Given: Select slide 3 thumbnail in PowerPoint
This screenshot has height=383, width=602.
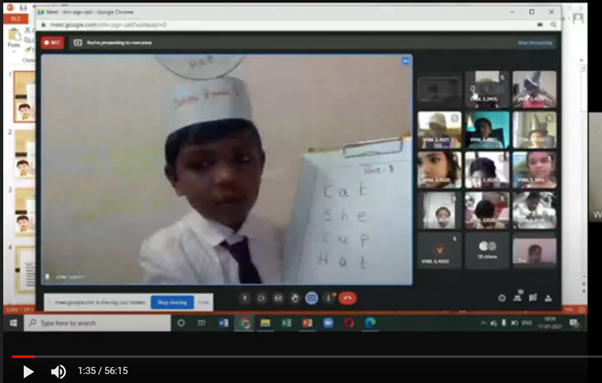Looking at the screenshot, I should pos(25,212).
